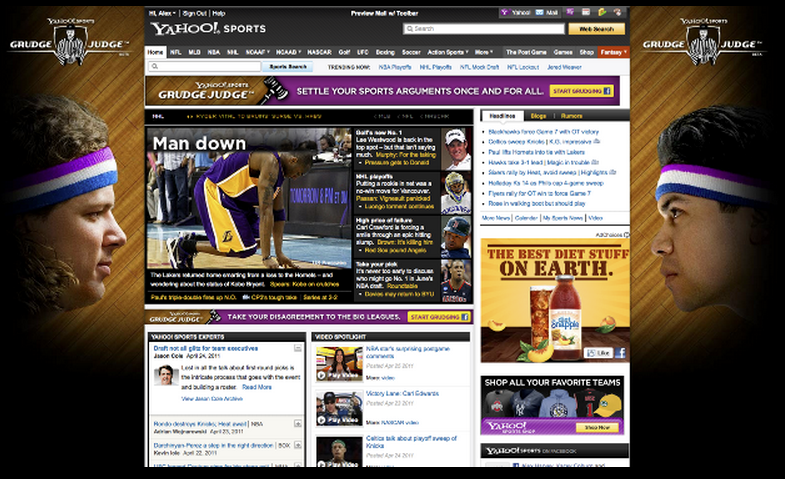Open the NCAAB dropdown menu
Screen dimensions: 785x479
click(288, 52)
